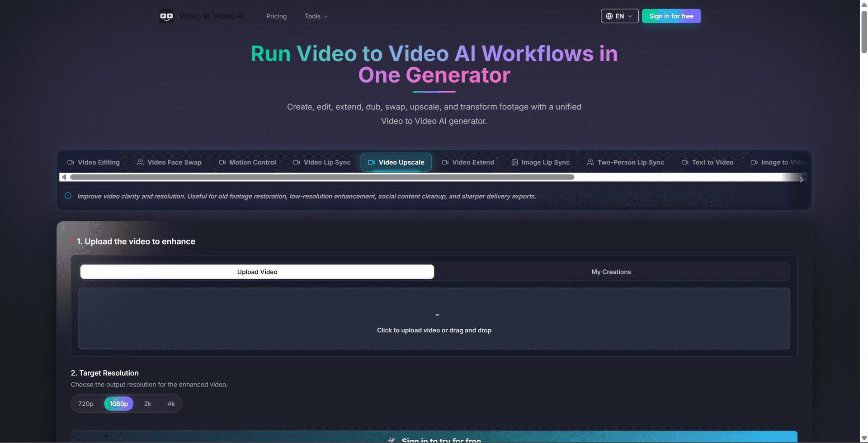Image resolution: width=868 pixels, height=443 pixels.
Task: Click Sign in to try for free banner
Action: [434, 437]
